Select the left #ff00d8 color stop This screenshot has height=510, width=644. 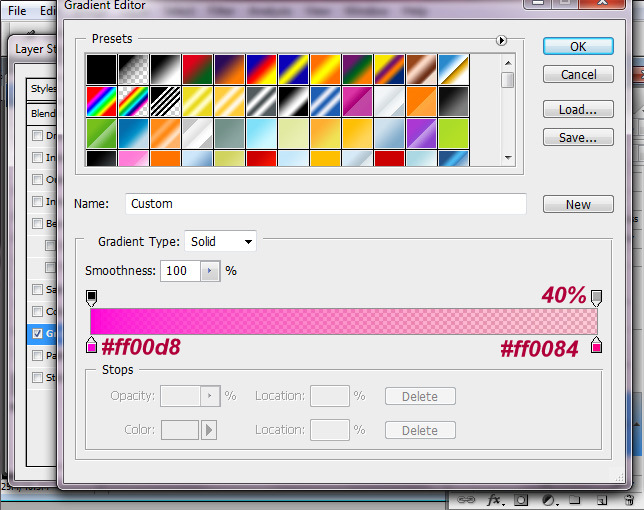92,346
